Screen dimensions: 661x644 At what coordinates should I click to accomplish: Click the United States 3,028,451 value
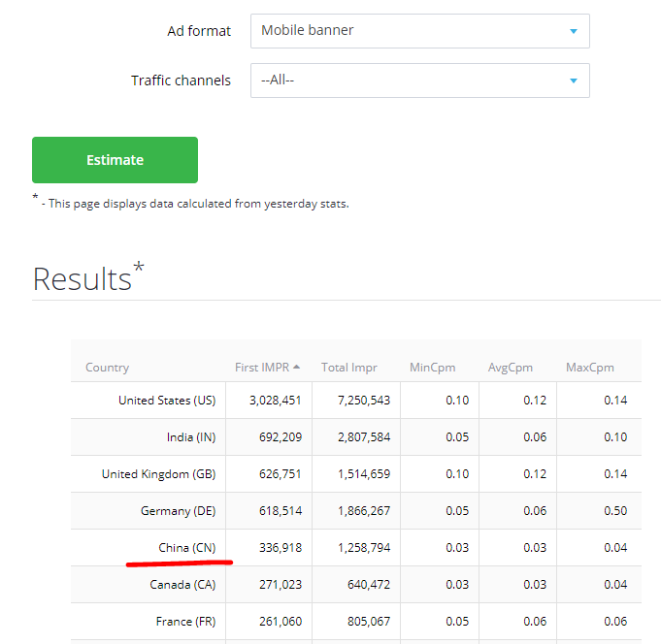276,401
